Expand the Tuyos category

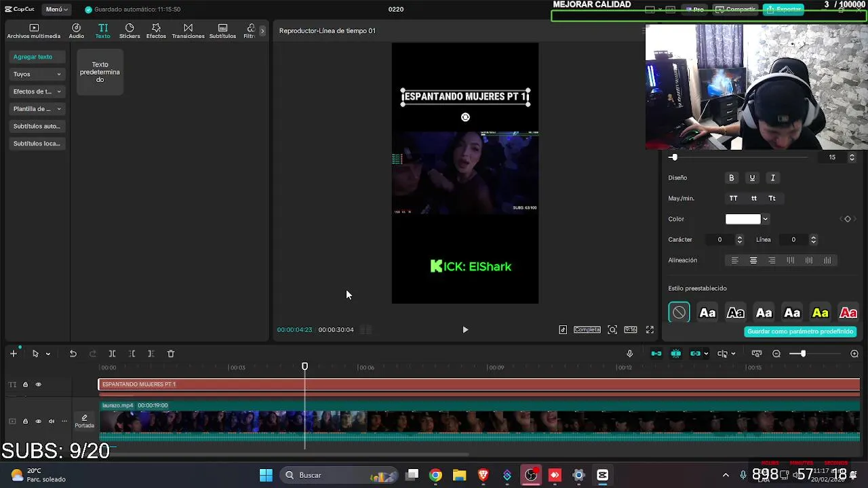coord(37,74)
